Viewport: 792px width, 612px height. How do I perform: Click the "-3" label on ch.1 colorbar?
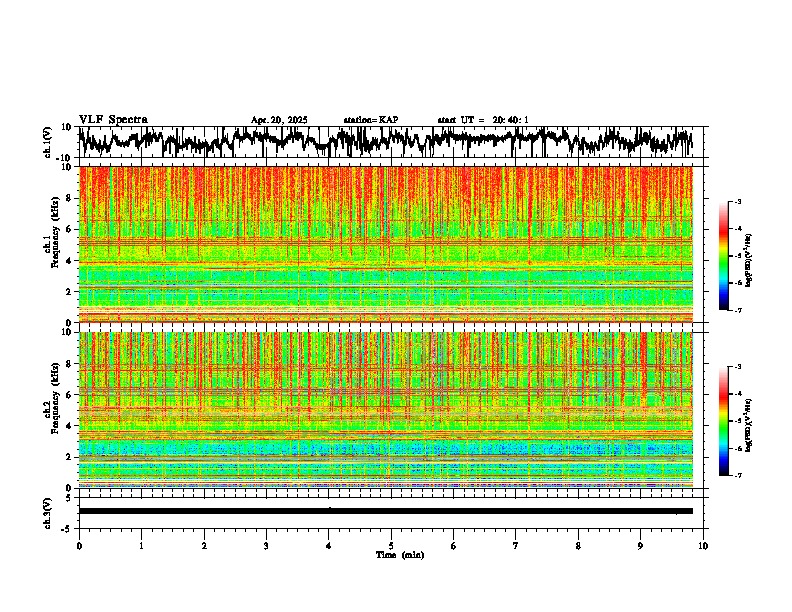click(x=737, y=202)
